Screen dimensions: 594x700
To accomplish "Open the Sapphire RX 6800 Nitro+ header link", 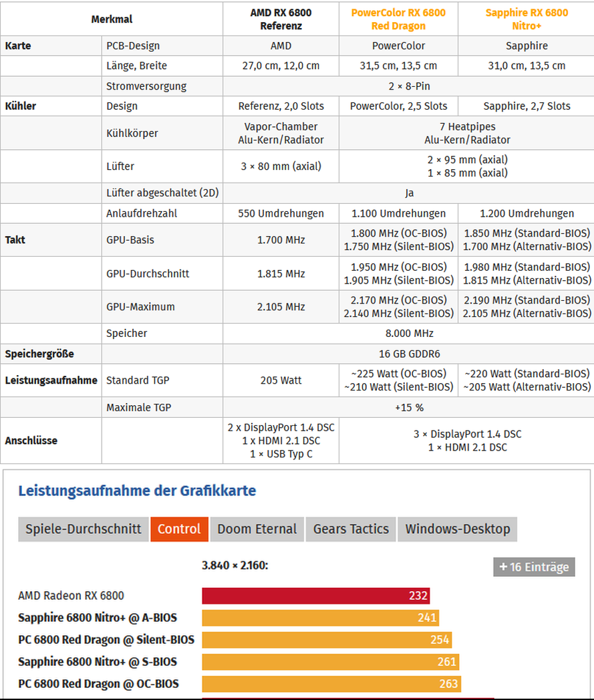I will 527,19.
